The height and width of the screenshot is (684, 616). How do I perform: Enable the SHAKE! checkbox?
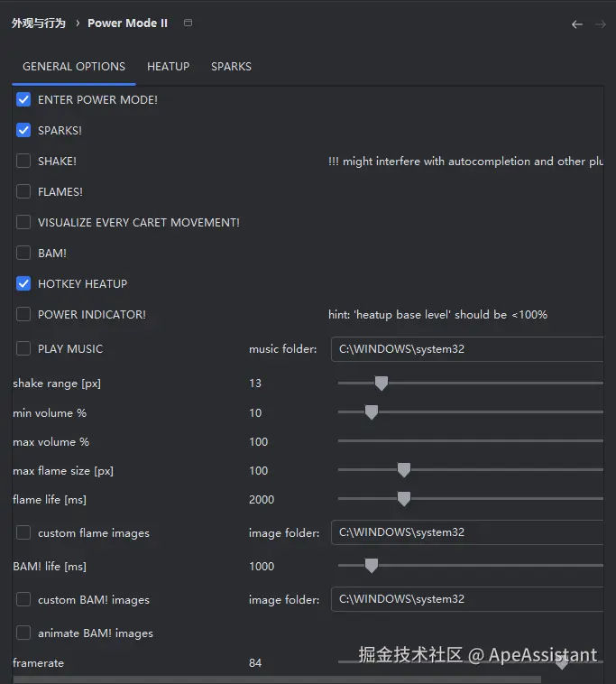[23, 161]
